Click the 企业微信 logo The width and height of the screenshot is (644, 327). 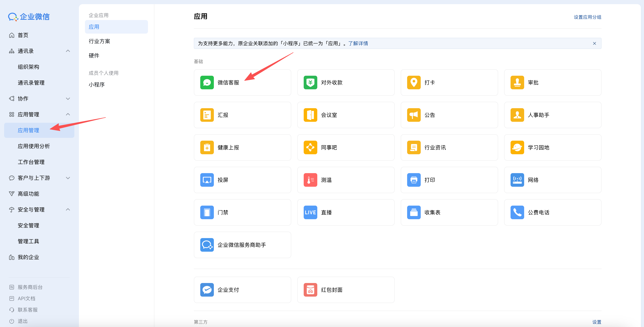pyautogui.click(x=29, y=17)
